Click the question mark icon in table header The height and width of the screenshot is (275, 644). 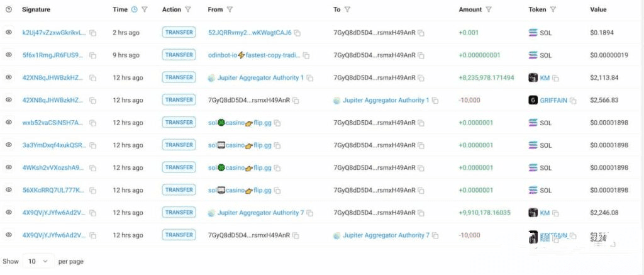tap(9, 9)
